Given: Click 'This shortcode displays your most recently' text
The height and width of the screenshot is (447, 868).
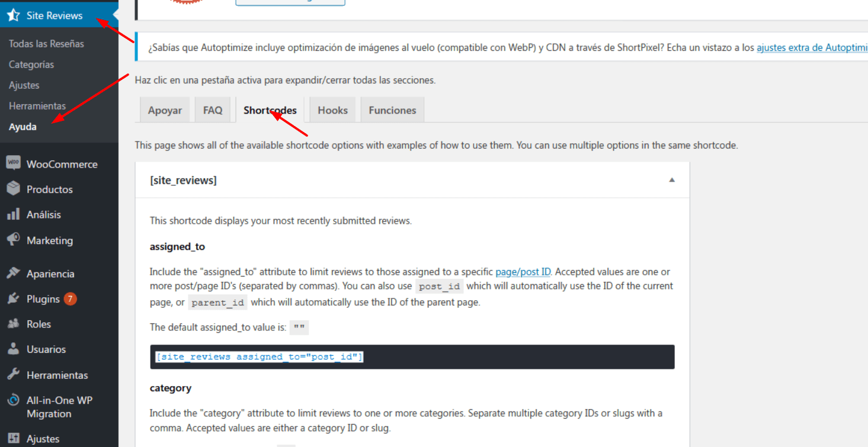Looking at the screenshot, I should click(281, 221).
